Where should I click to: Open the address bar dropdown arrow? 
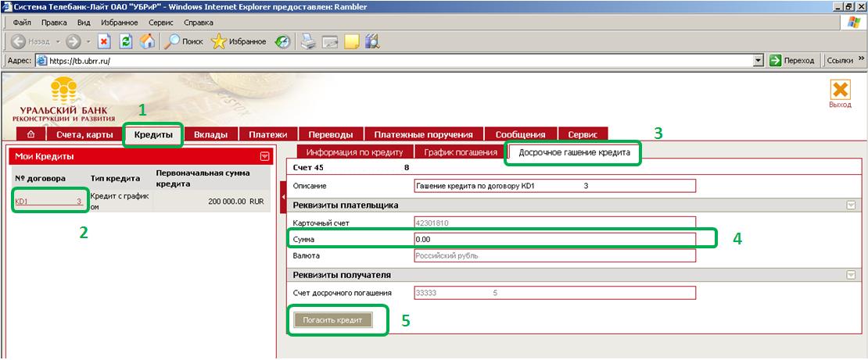tap(758, 60)
